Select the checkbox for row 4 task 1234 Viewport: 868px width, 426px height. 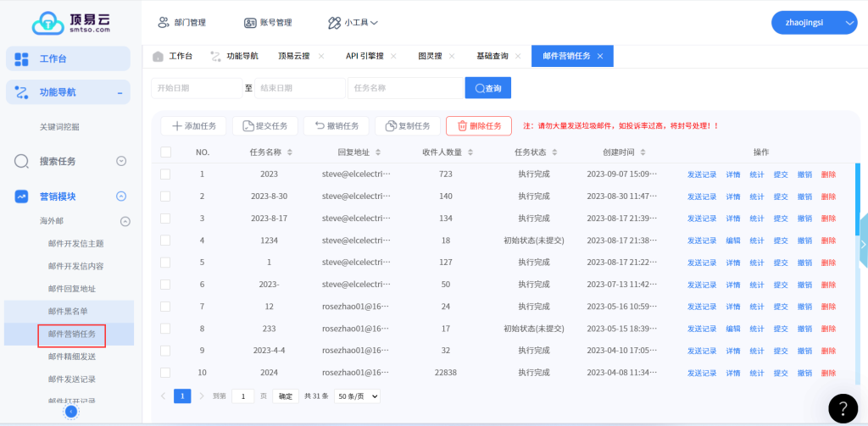coord(165,241)
